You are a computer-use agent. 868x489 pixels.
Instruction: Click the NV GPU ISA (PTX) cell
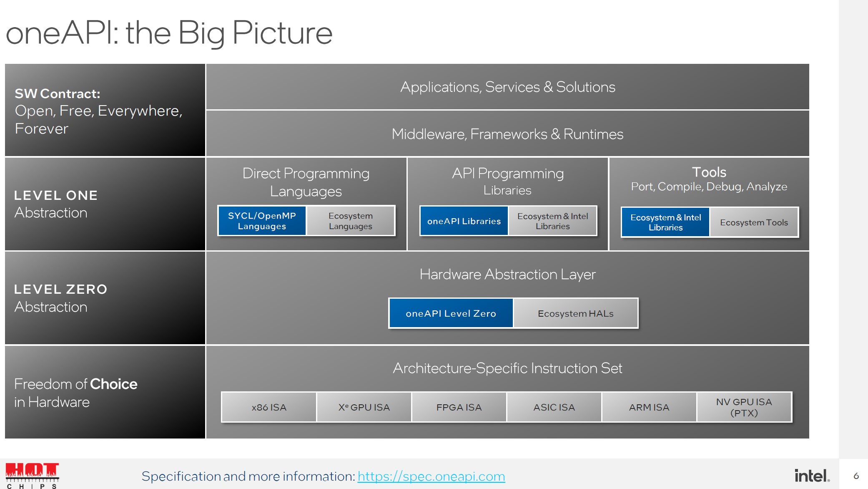[x=744, y=407]
